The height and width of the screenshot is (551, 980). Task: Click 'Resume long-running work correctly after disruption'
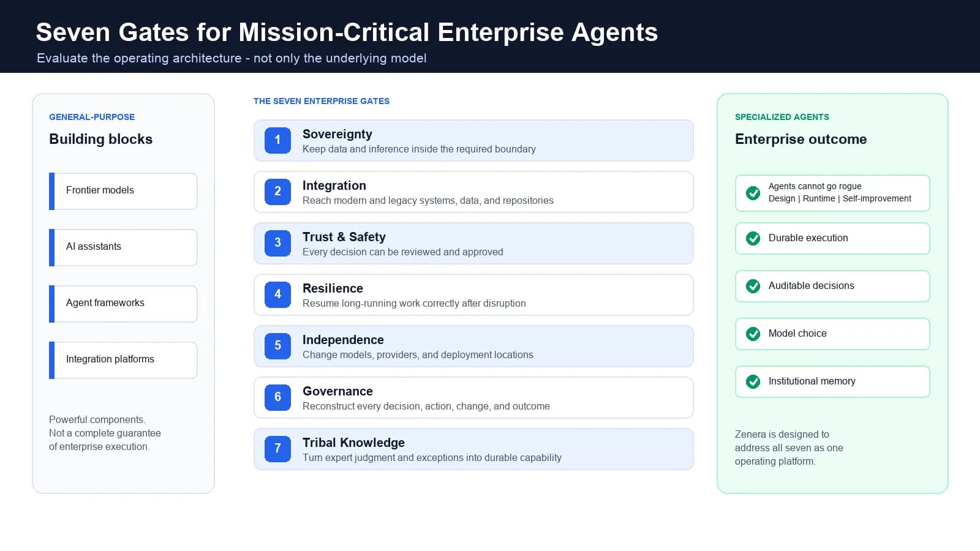414,303
